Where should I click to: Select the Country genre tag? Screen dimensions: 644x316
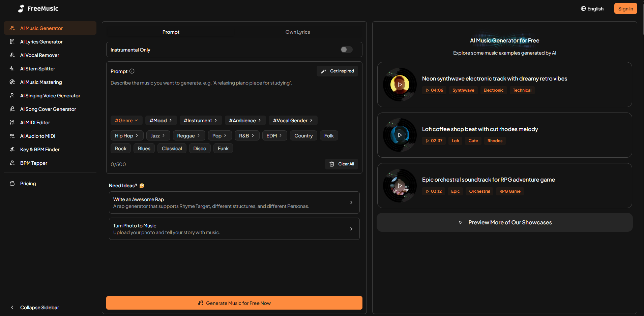pyautogui.click(x=303, y=135)
